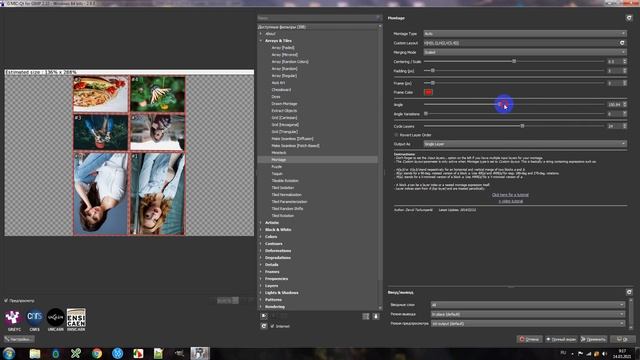This screenshot has width=640, height=360.
Task: Click the OK button
Action: coord(623,339)
